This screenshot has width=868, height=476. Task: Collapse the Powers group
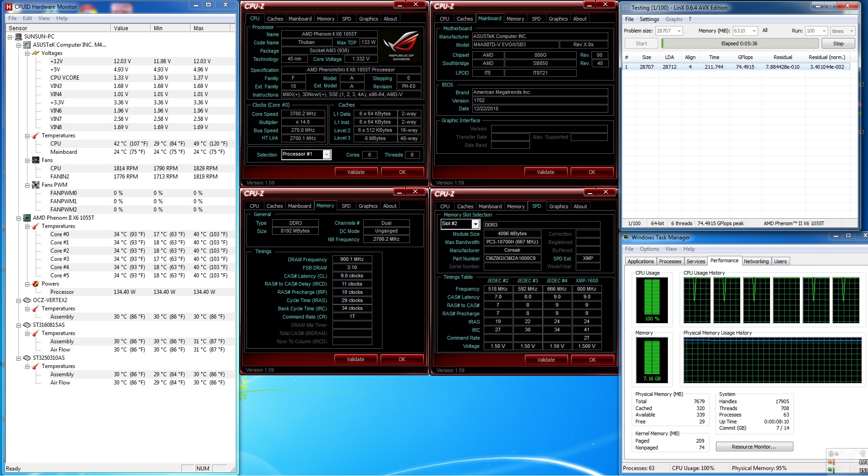(27, 284)
